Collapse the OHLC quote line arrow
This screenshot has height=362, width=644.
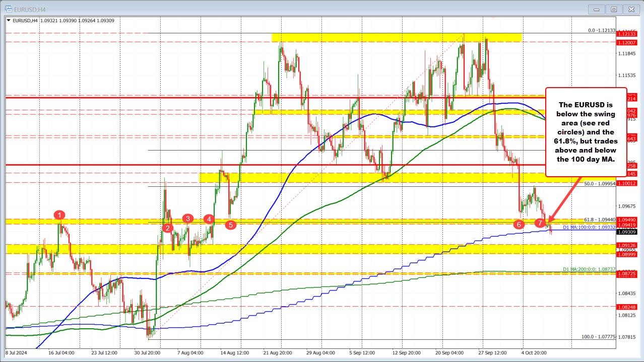(x=8, y=20)
